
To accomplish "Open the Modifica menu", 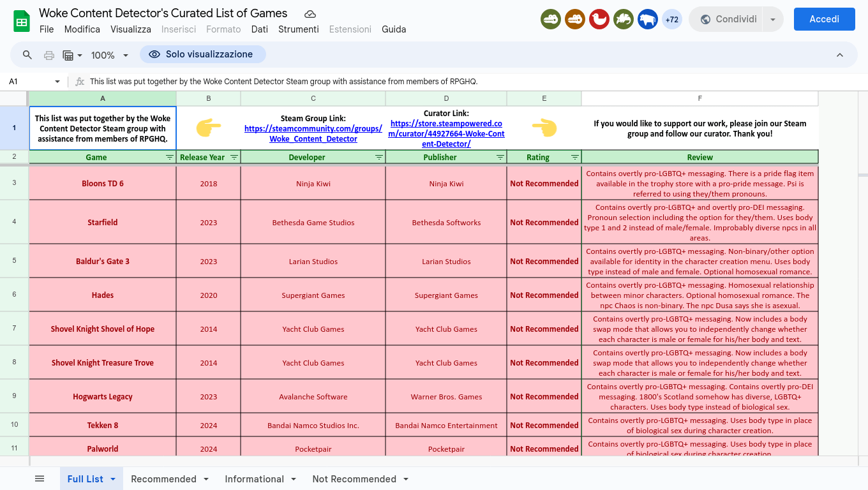I will pos(82,29).
